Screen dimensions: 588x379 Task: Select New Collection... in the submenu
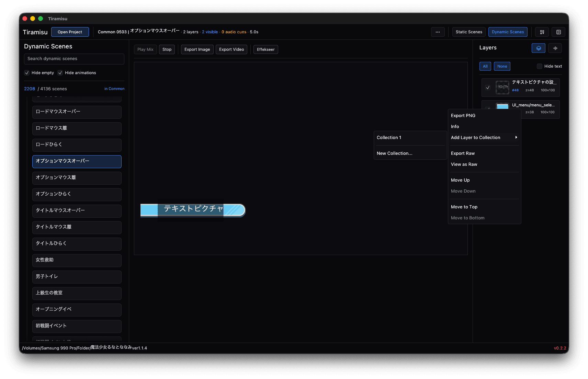click(x=410, y=153)
